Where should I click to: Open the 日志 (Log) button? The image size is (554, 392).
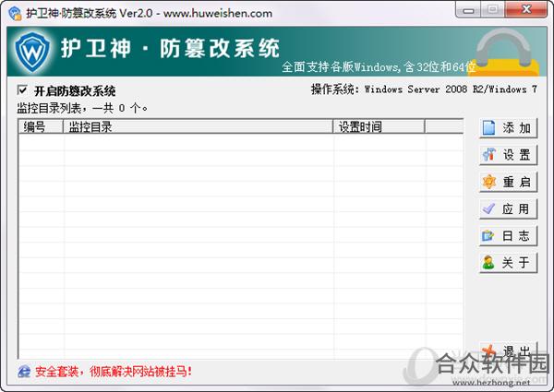(508, 236)
